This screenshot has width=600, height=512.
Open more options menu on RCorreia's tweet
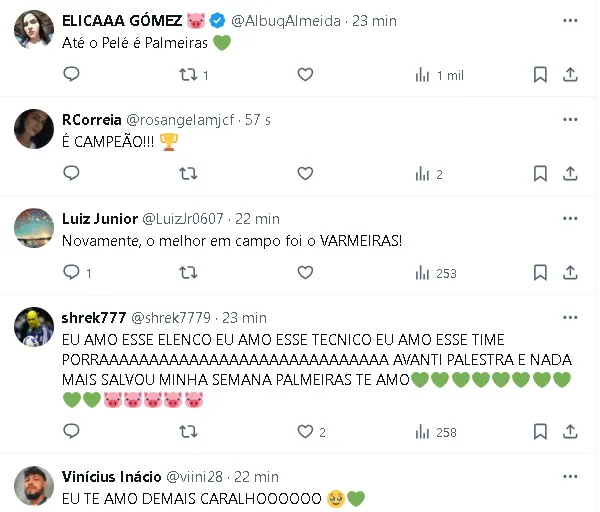pyautogui.click(x=570, y=119)
